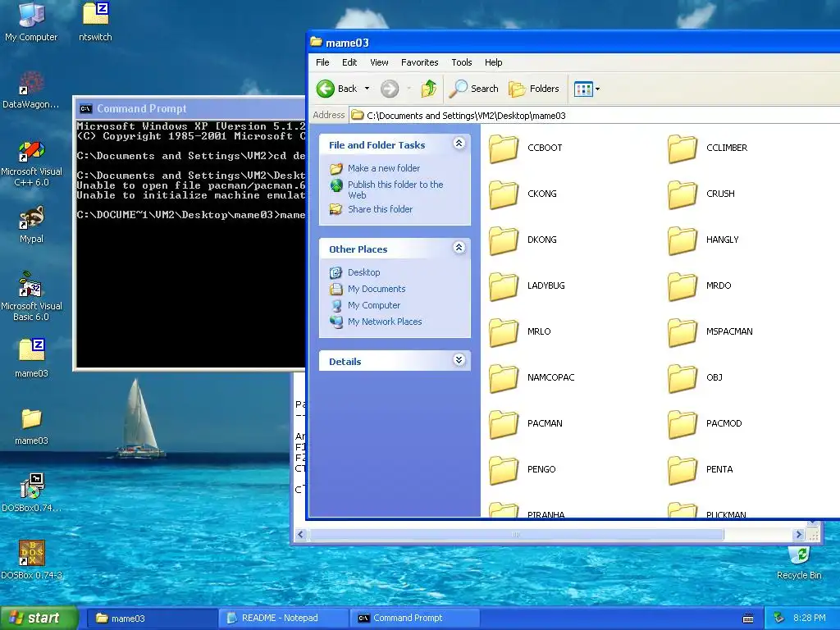Select the CKONG folder icon
840x630 pixels.
pyautogui.click(x=504, y=194)
